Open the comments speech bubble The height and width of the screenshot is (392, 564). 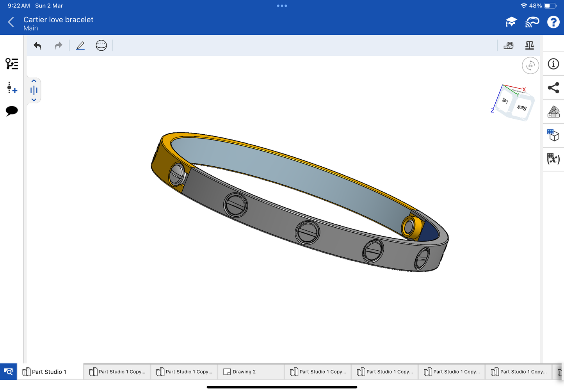click(12, 111)
